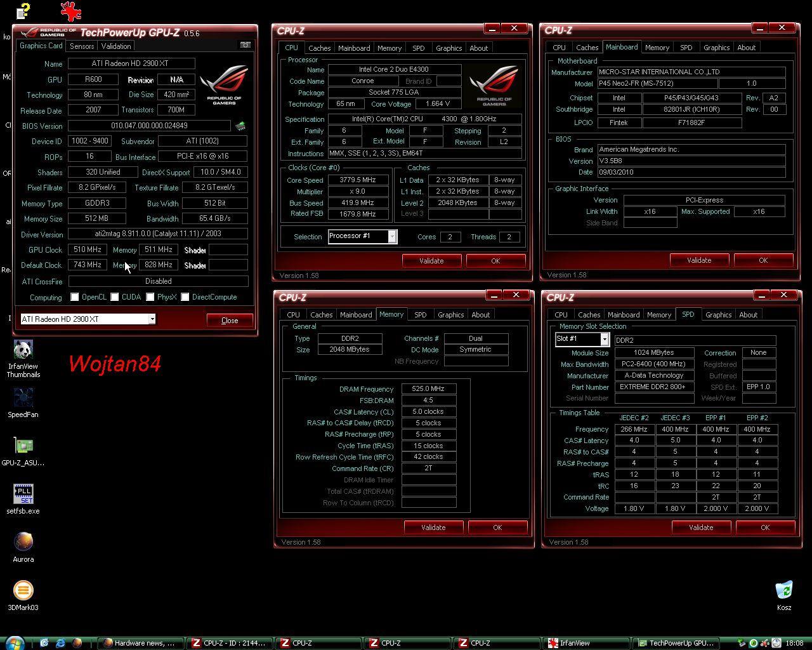
Task: Open the Kosz recycle bin icon
Action: click(x=784, y=595)
